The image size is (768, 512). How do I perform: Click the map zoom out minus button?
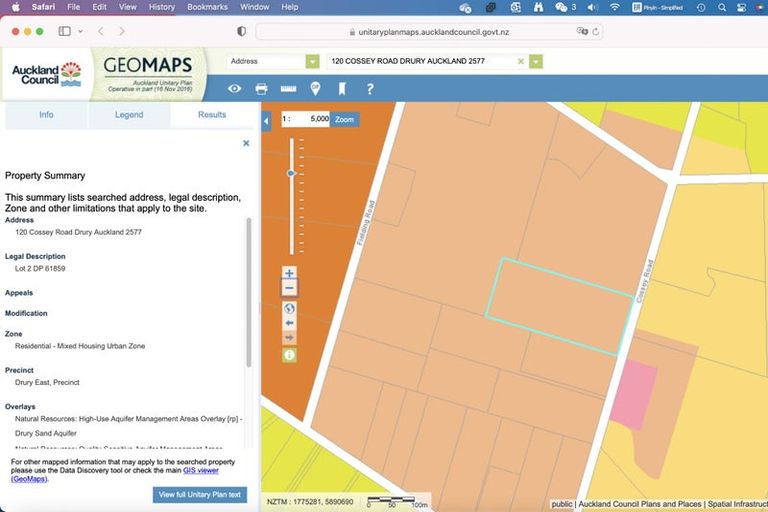point(290,288)
